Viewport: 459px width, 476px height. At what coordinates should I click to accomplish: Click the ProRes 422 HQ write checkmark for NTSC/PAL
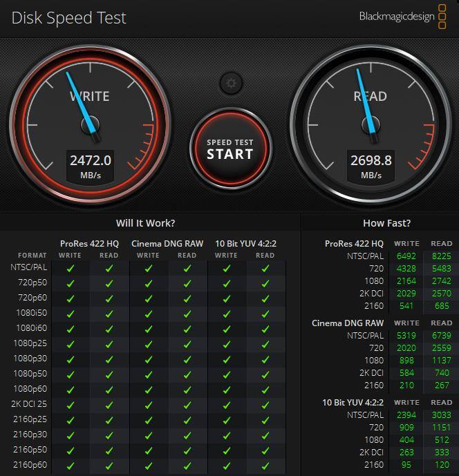(70, 267)
